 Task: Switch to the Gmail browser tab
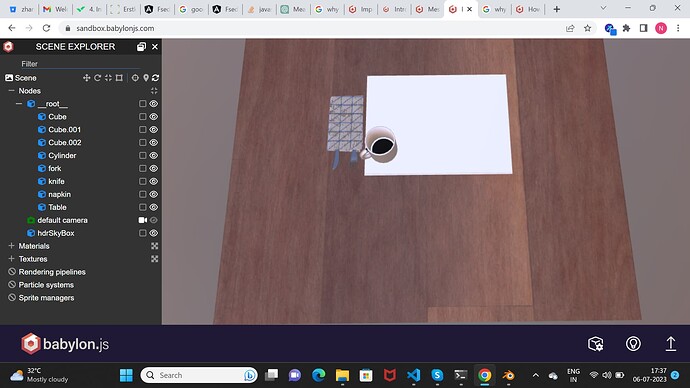click(55, 9)
